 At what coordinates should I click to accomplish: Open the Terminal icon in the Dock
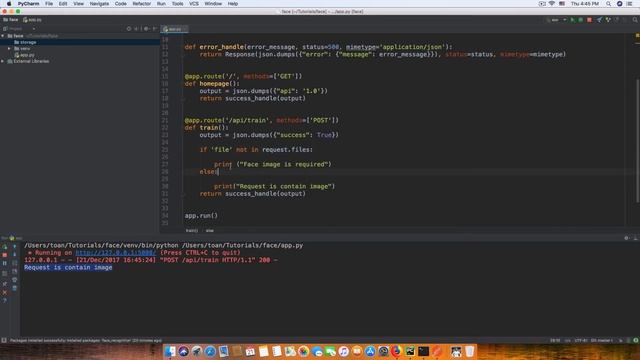tap(423, 351)
